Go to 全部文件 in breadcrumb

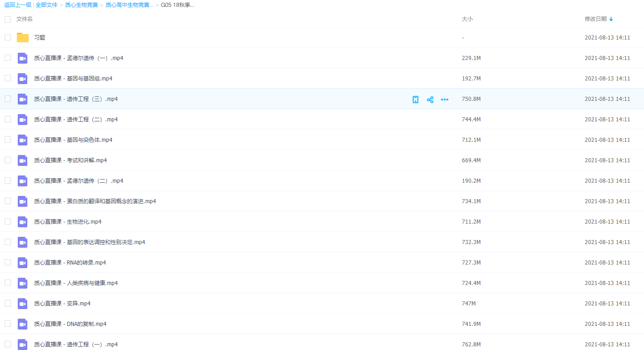click(46, 5)
